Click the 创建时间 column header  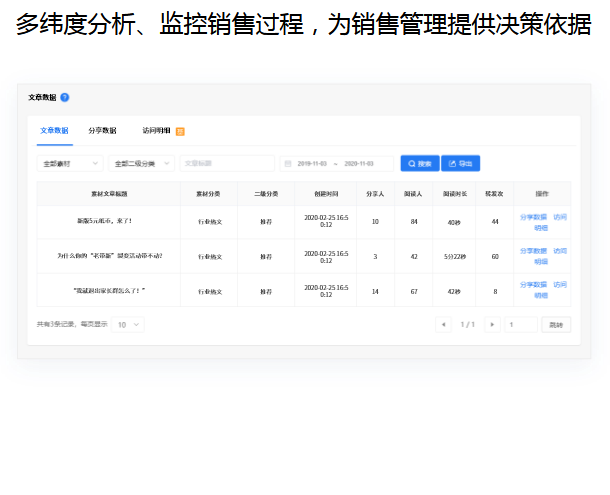point(326,194)
